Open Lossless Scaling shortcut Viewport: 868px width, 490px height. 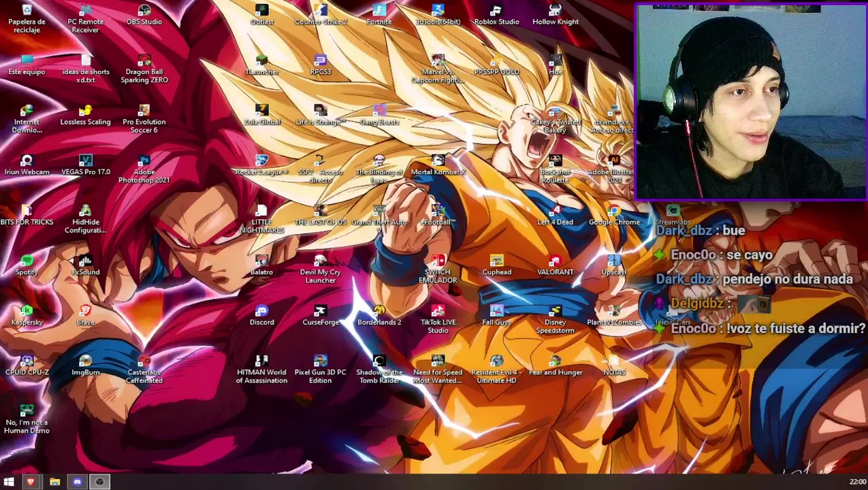pyautogui.click(x=85, y=115)
